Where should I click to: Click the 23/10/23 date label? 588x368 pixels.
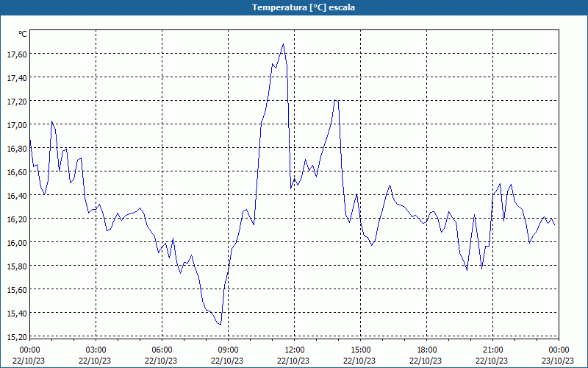point(558,361)
